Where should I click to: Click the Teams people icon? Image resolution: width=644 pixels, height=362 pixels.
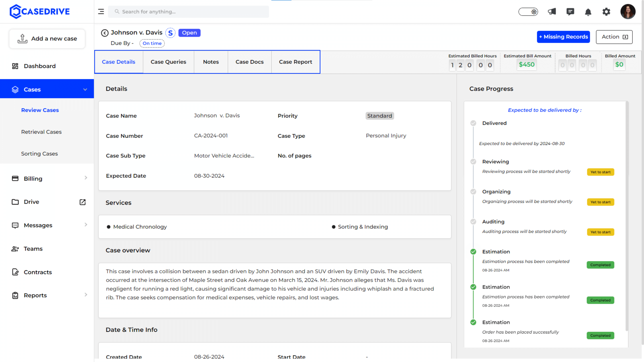tap(15, 249)
